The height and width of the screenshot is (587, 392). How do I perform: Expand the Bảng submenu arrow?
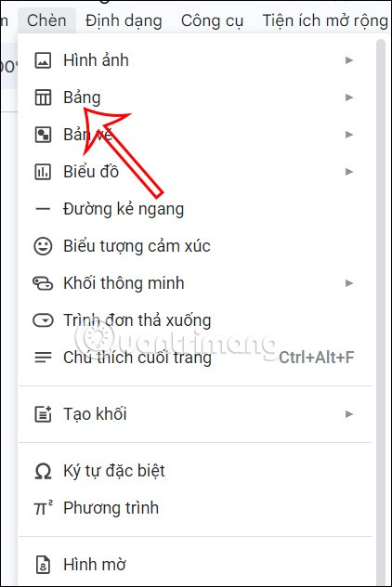(349, 98)
